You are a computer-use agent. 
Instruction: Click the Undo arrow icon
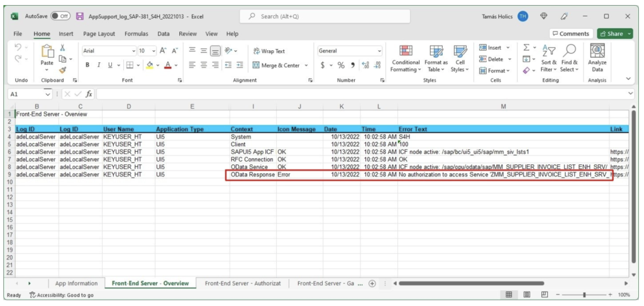point(18,48)
